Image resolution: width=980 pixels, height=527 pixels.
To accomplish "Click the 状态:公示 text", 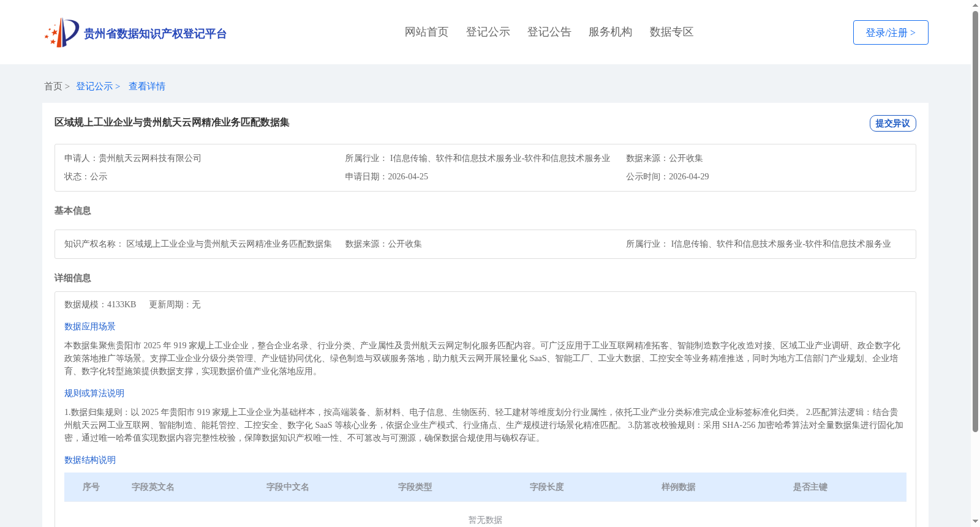I will point(86,176).
